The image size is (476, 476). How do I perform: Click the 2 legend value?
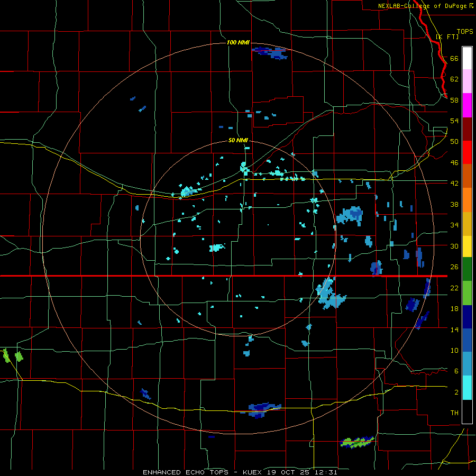pyautogui.click(x=456, y=392)
